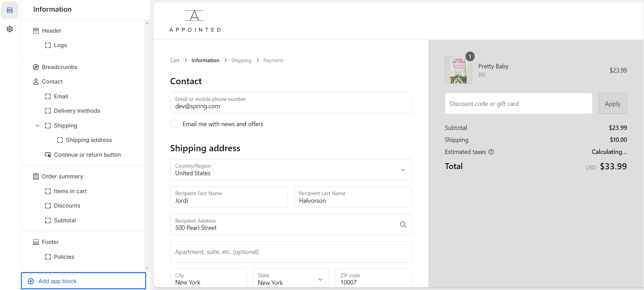644x290 pixels.
Task: Click the City field
Action: (208, 278)
